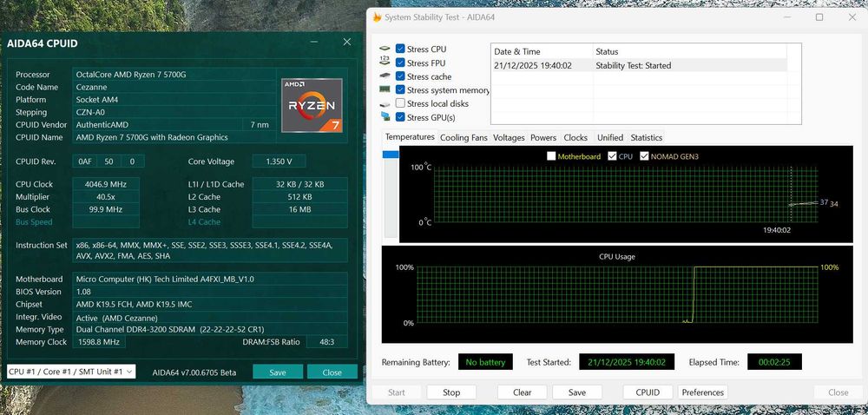Open CPUID from stability test window
The width and height of the screenshot is (868, 415).
(x=648, y=392)
